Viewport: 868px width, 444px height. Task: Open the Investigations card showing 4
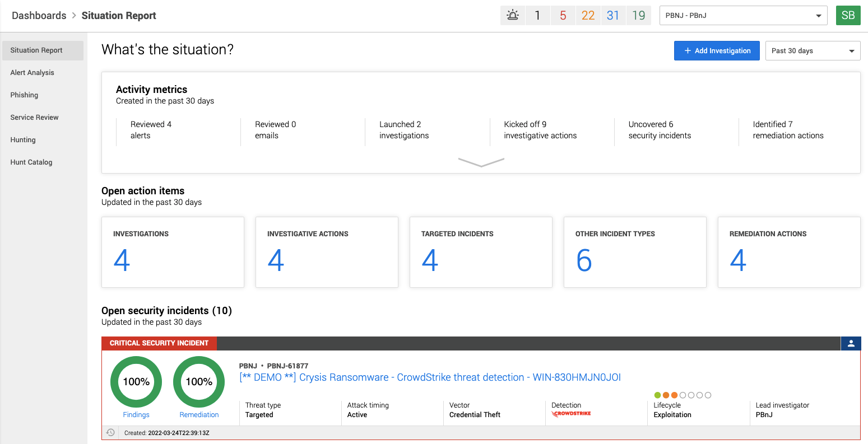click(173, 252)
